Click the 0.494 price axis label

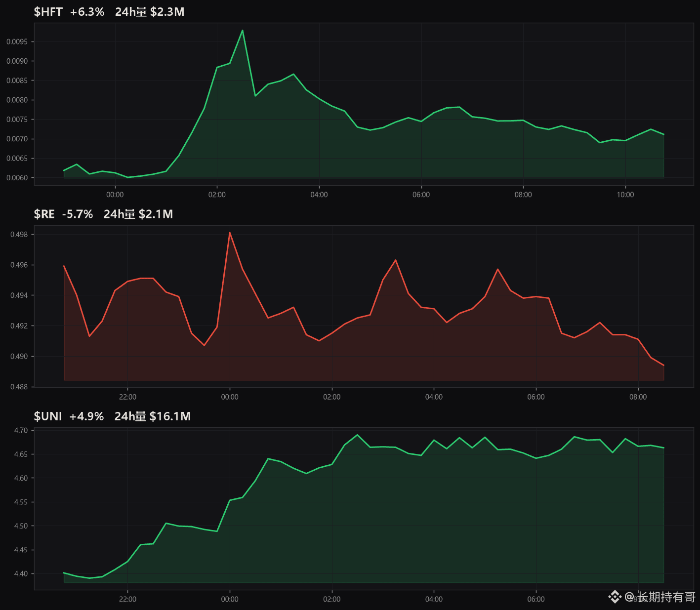(19, 295)
